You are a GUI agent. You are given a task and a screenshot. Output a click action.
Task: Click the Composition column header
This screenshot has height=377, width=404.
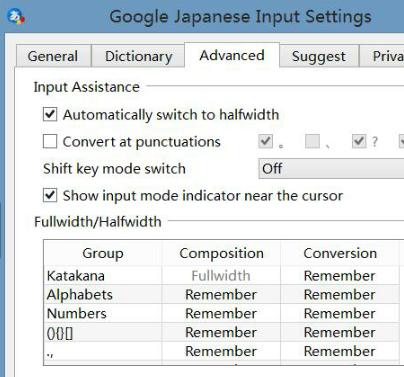pos(221,253)
